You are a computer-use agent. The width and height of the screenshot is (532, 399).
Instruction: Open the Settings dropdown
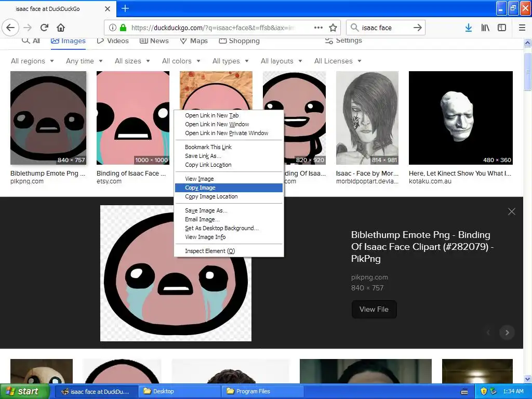tap(343, 41)
